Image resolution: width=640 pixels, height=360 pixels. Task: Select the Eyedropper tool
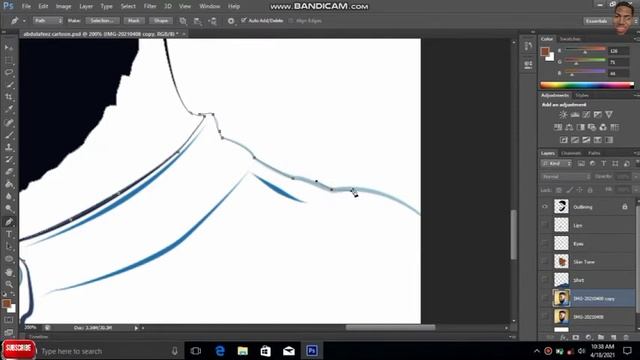[9, 109]
